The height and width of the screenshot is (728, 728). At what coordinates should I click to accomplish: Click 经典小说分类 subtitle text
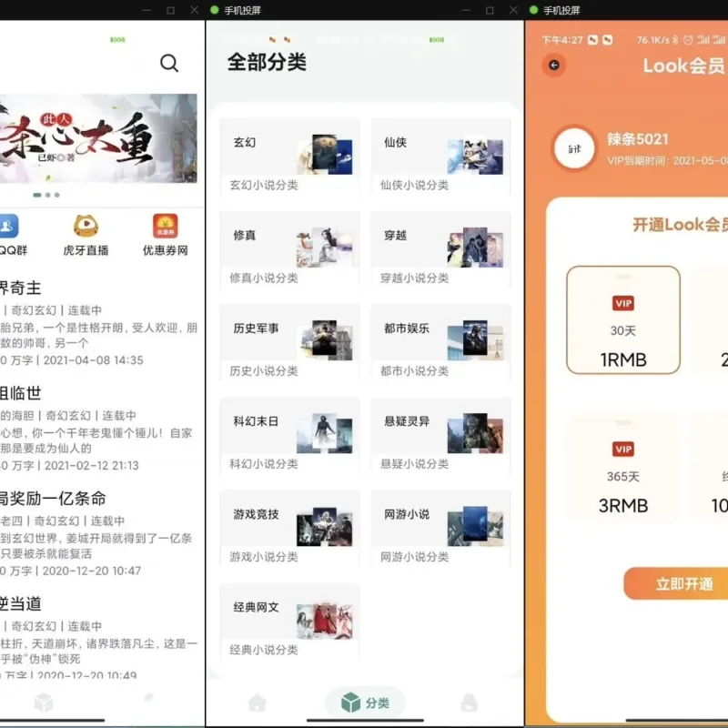(264, 650)
